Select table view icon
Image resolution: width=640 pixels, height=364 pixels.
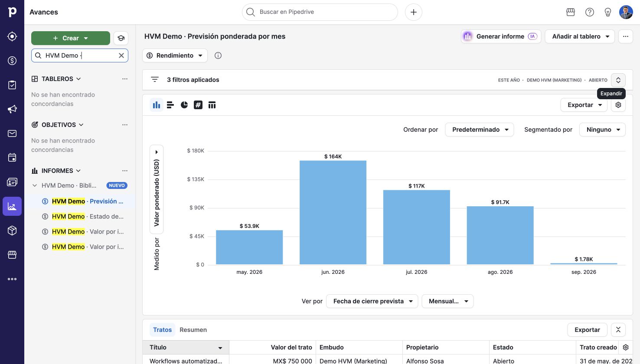coord(212,105)
